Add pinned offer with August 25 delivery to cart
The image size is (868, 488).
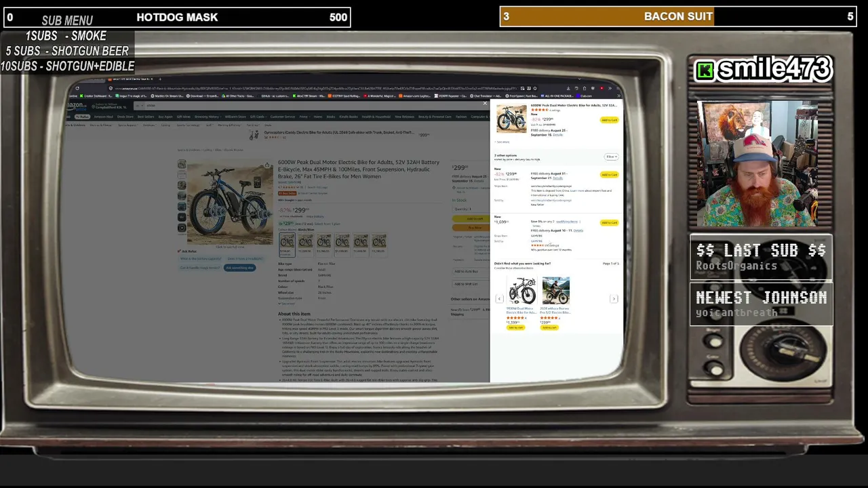coord(609,120)
